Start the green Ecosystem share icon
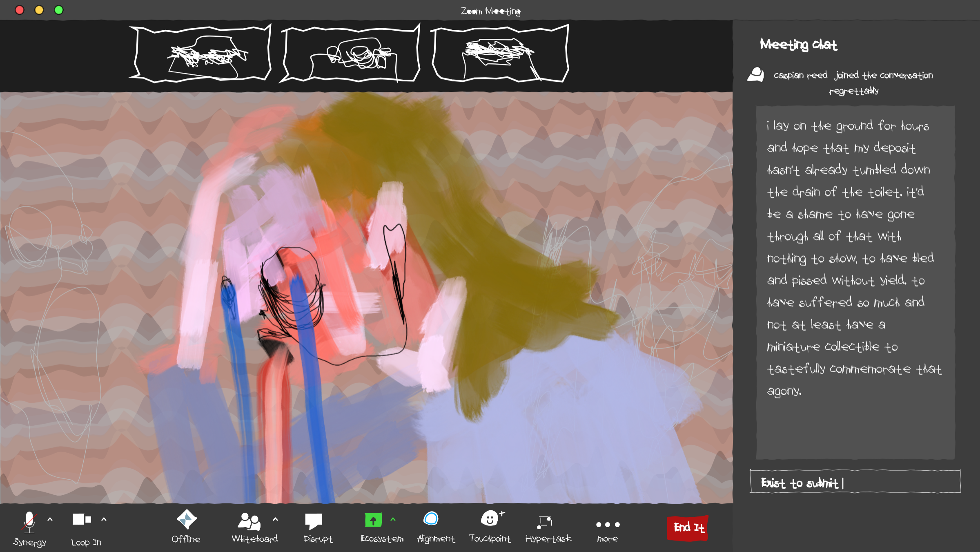 pyautogui.click(x=373, y=520)
